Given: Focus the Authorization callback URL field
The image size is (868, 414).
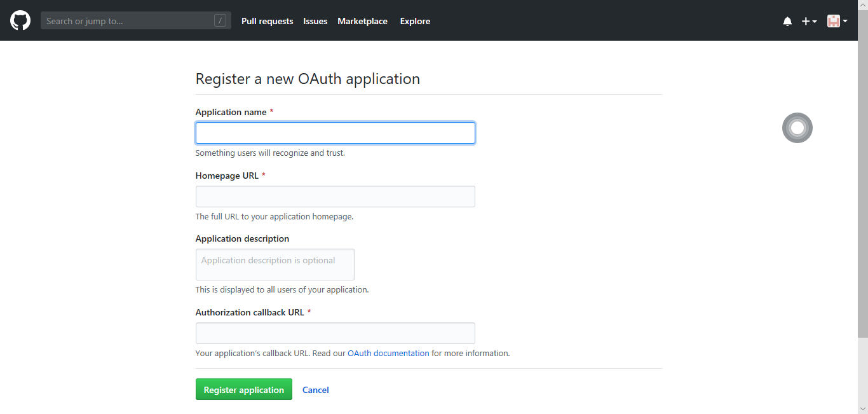Looking at the screenshot, I should point(336,333).
